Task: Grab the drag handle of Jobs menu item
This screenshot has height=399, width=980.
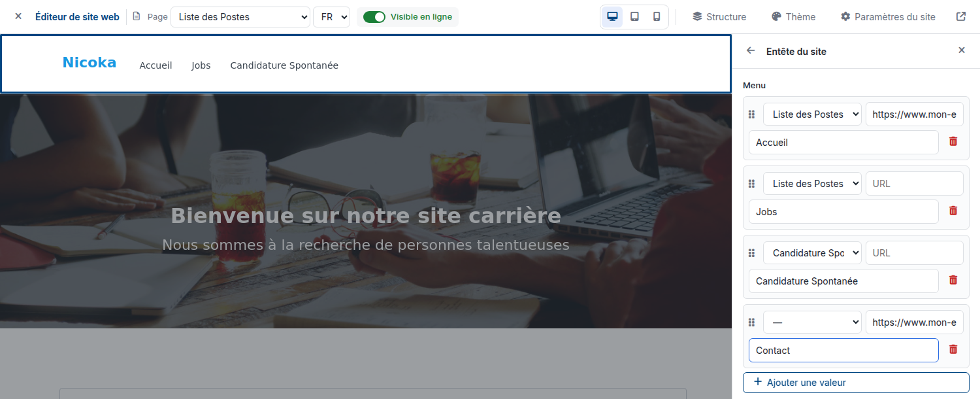Action: [752, 184]
